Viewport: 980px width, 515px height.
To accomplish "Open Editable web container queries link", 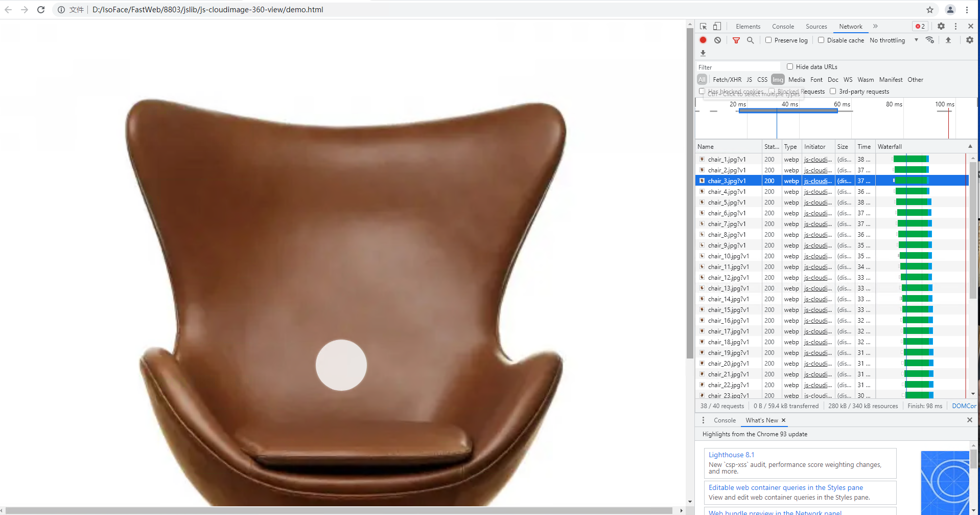I will click(x=786, y=487).
